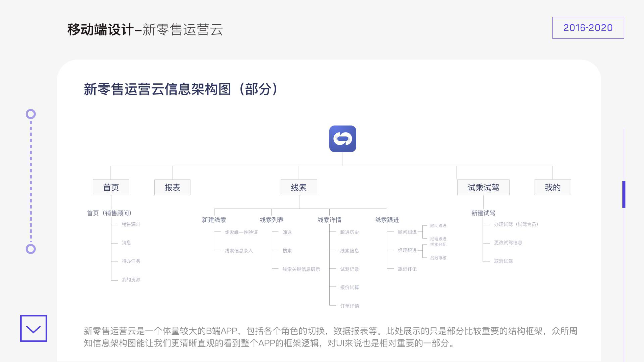Click 线索唯一性验证 item
Screen dimensions: 644x362
tap(241, 232)
